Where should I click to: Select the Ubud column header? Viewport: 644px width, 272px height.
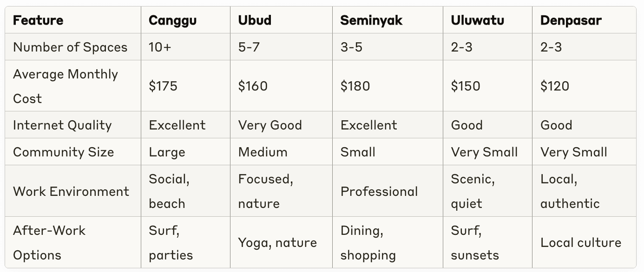click(255, 20)
